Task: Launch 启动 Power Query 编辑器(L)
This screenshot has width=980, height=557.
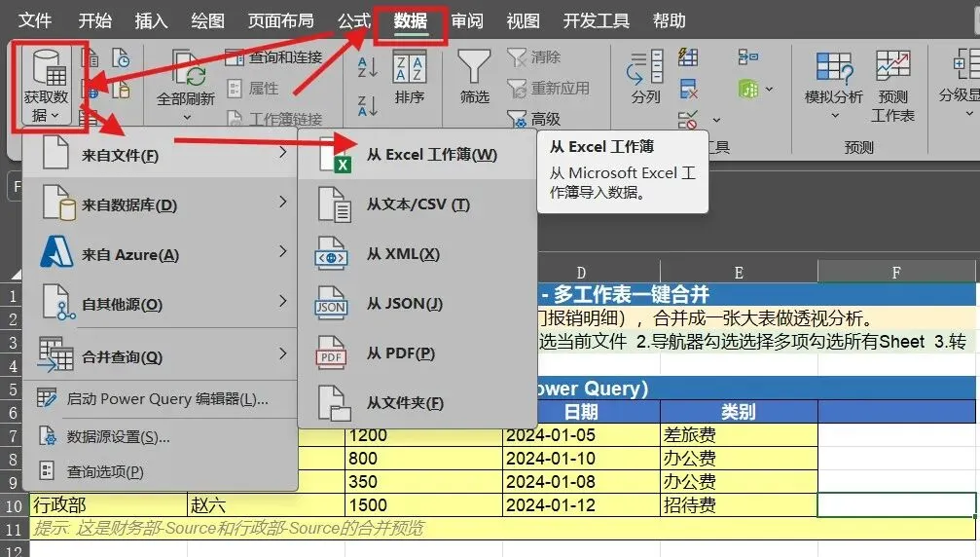Action: [x=160, y=398]
